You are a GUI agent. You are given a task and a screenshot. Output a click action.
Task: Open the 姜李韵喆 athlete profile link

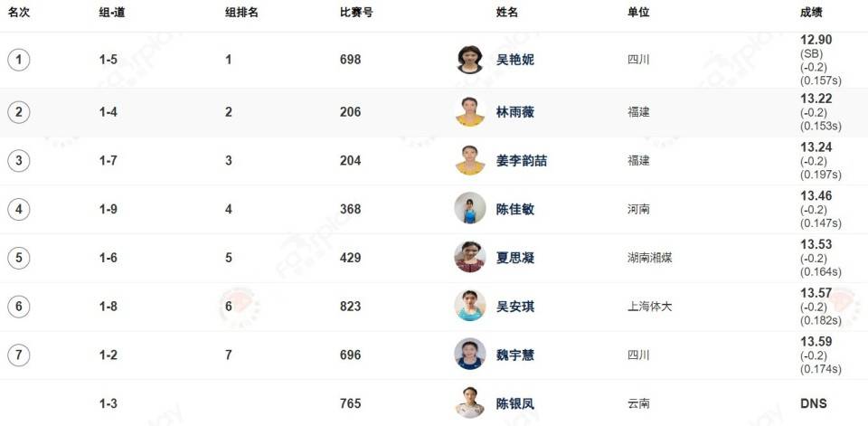[522, 161]
